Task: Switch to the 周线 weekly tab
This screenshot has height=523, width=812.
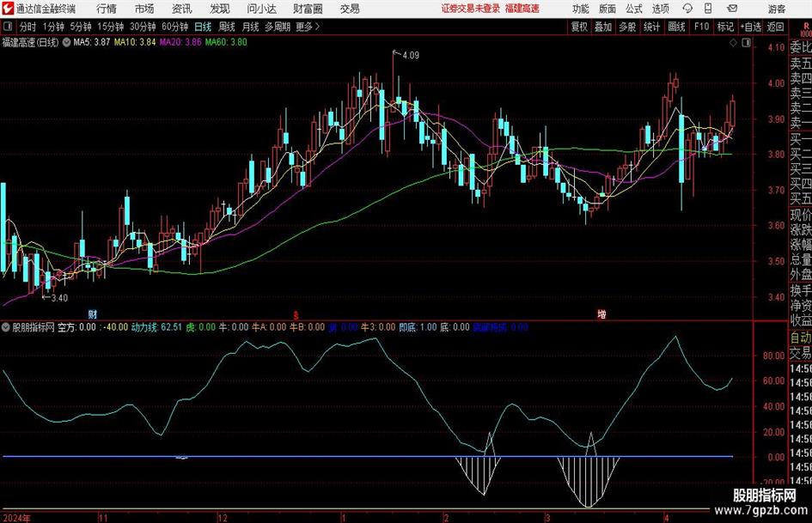Action: (226, 27)
